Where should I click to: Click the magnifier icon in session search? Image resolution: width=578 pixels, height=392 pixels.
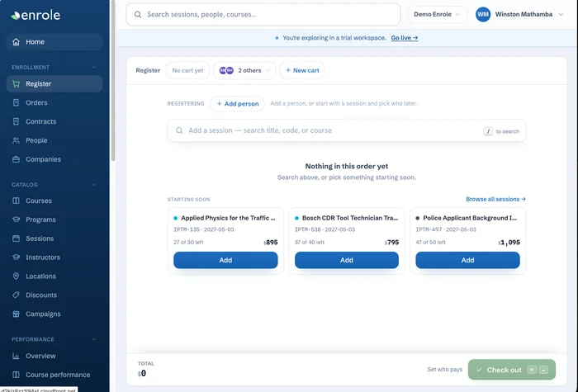[179, 130]
